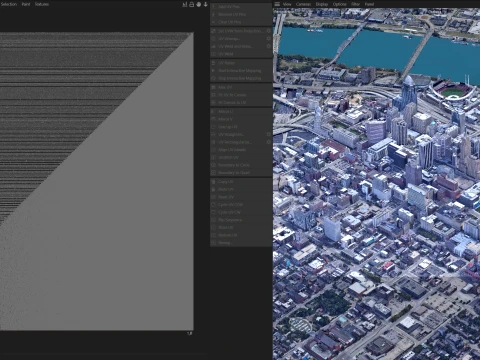Click the Fit Canvas to UV icon
This screenshot has height=360, width=480.
213,102
